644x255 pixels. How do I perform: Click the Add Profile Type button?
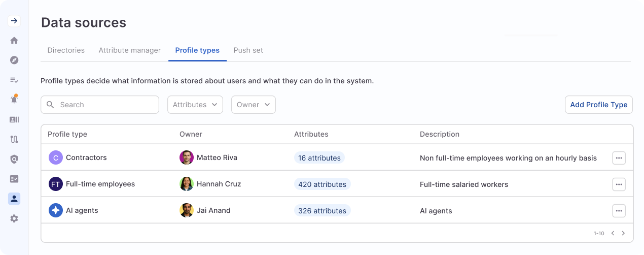(x=599, y=105)
